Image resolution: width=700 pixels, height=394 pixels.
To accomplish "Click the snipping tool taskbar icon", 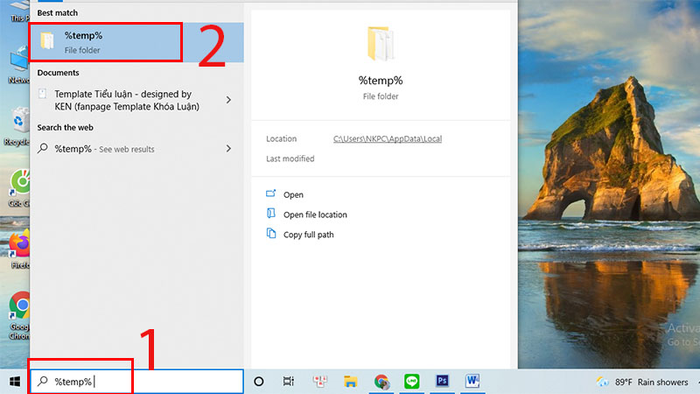I will tap(320, 382).
